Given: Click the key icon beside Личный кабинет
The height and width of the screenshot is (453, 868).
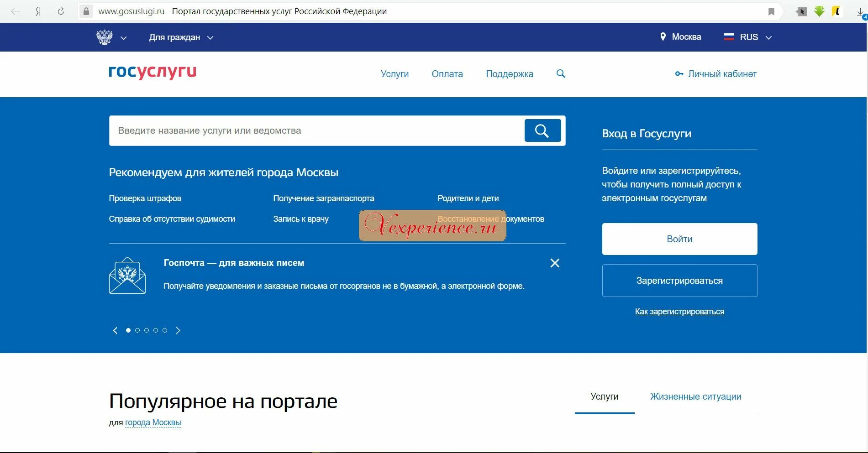Looking at the screenshot, I should pyautogui.click(x=679, y=74).
